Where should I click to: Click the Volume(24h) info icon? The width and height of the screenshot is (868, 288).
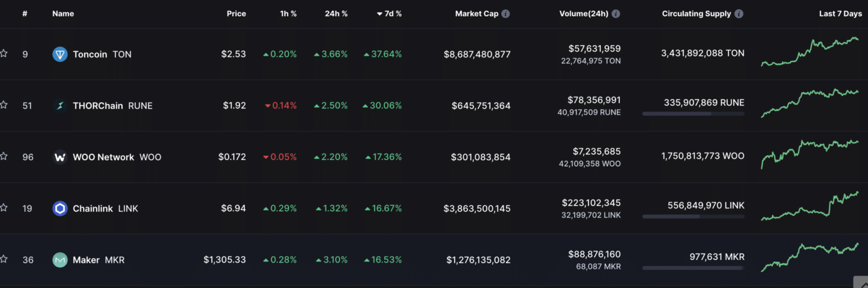[615, 14]
